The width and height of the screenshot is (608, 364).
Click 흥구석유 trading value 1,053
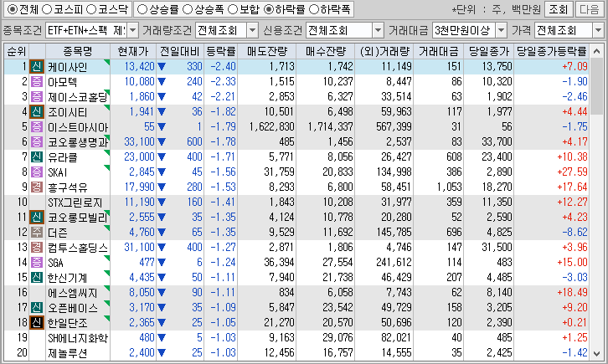(449, 187)
